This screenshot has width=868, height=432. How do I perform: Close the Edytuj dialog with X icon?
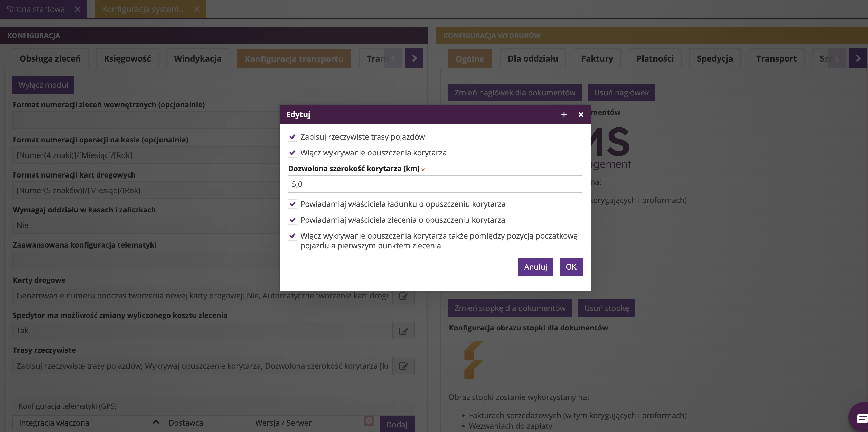click(581, 115)
